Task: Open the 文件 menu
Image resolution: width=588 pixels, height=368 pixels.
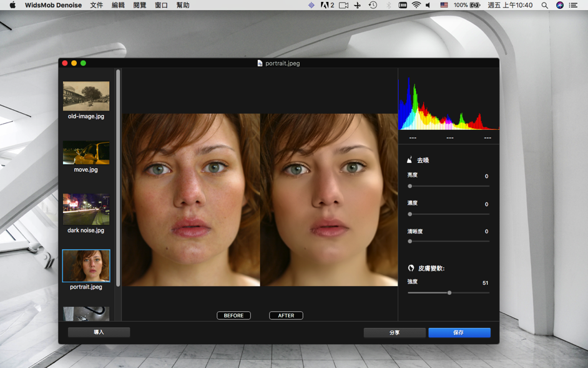Action: (96, 5)
